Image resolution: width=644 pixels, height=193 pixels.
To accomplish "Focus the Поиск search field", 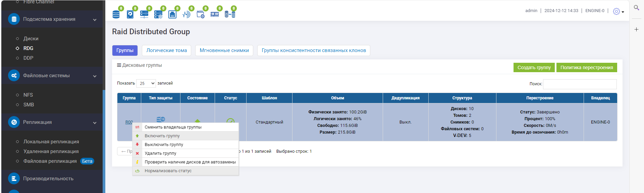I will pos(580,84).
